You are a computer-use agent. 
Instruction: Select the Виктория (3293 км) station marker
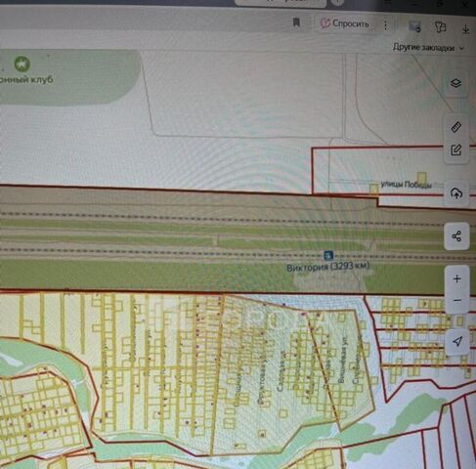click(328, 255)
